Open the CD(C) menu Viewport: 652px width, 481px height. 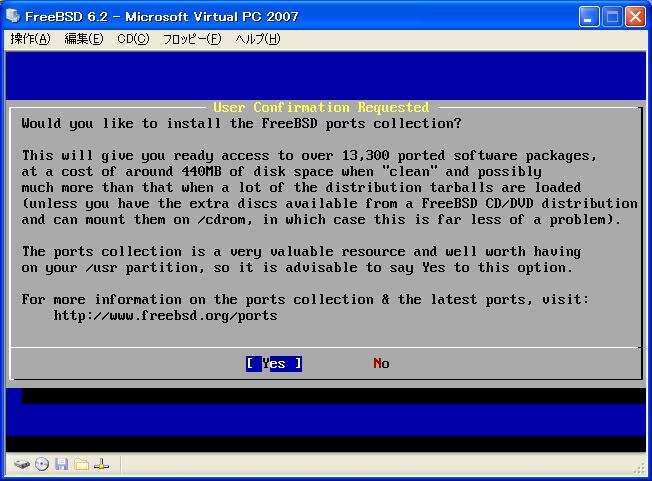[133, 39]
